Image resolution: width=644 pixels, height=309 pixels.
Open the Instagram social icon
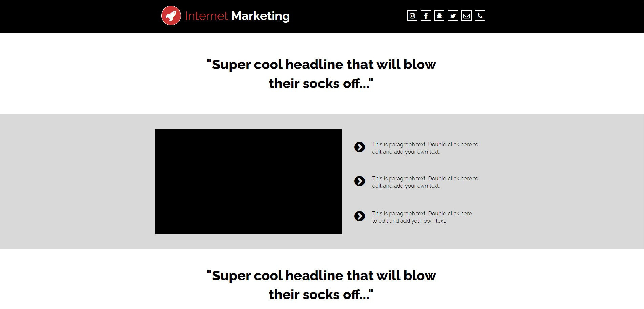point(412,16)
